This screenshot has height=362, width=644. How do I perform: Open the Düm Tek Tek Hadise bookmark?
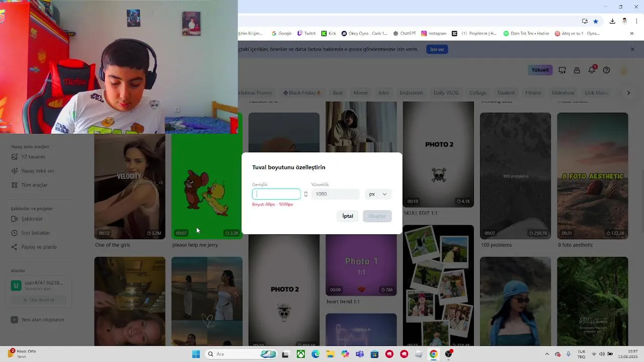(x=527, y=33)
